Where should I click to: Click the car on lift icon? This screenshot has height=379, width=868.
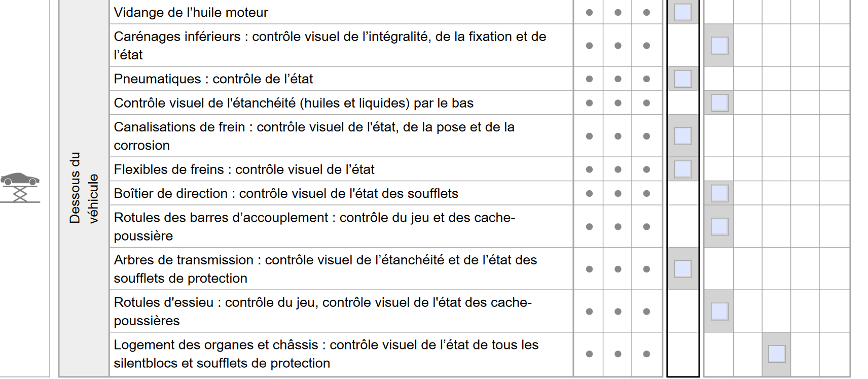pyautogui.click(x=20, y=187)
